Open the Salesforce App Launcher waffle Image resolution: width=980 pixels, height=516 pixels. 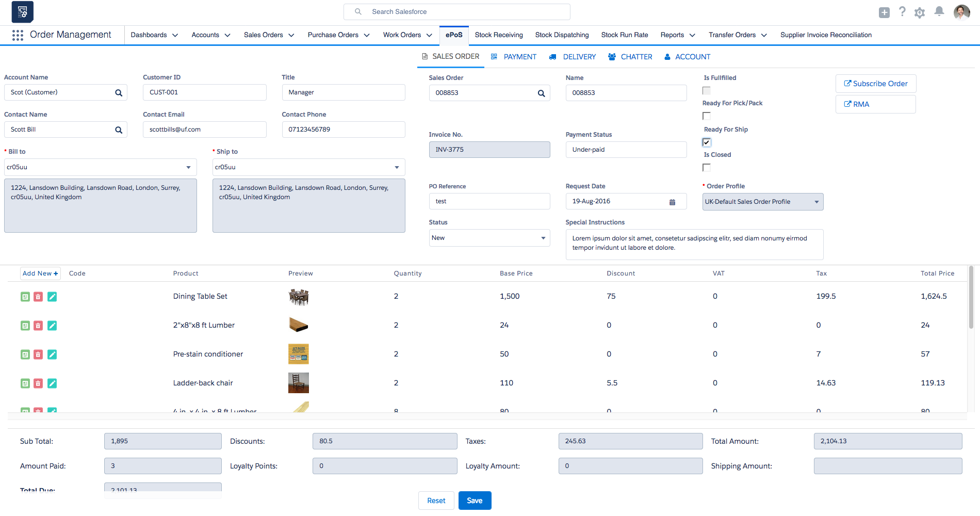coord(18,35)
